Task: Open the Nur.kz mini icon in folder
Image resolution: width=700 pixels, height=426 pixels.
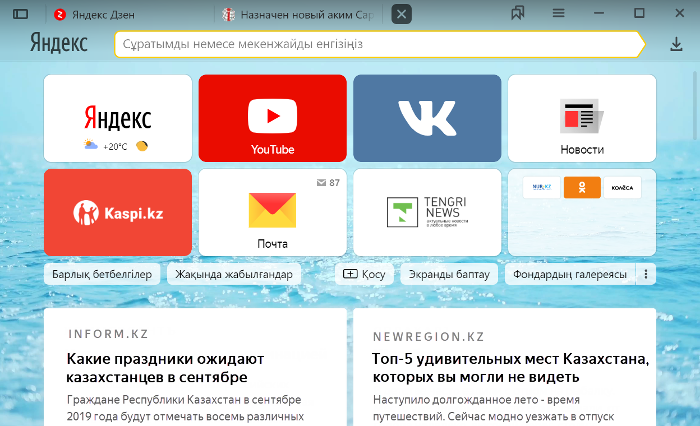Action: point(542,188)
